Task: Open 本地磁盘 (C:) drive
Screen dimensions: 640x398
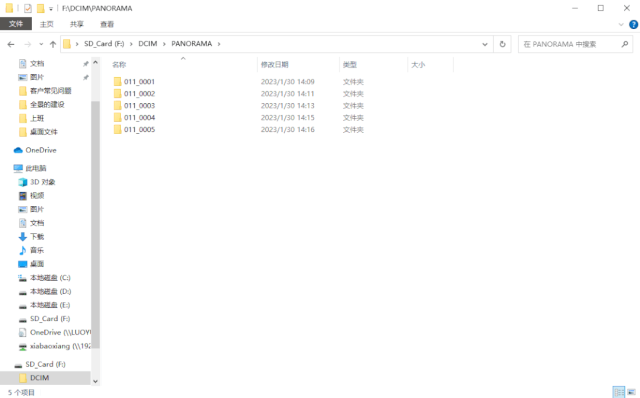Action: click(x=50, y=278)
